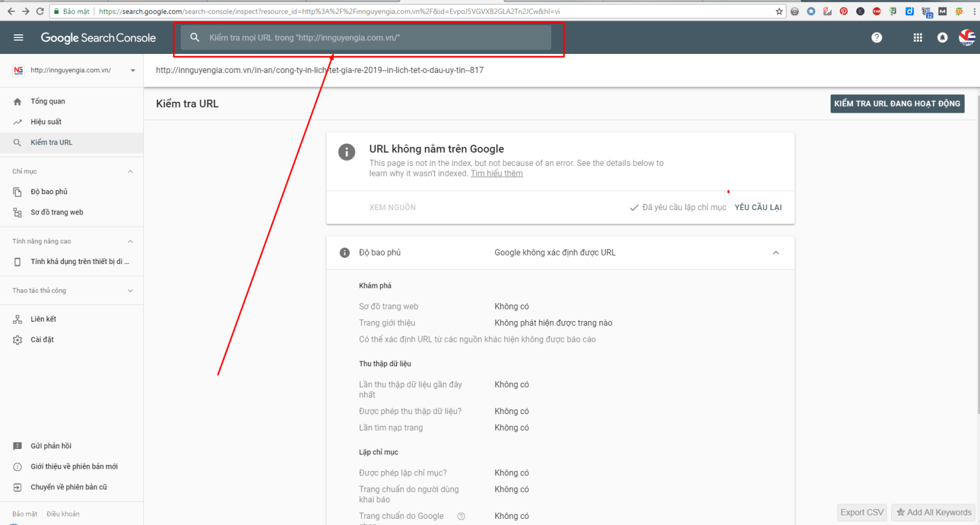Image resolution: width=980 pixels, height=525 pixels.
Task: Click the Sơ đồ trang web sitemap icon
Action: 17,213
